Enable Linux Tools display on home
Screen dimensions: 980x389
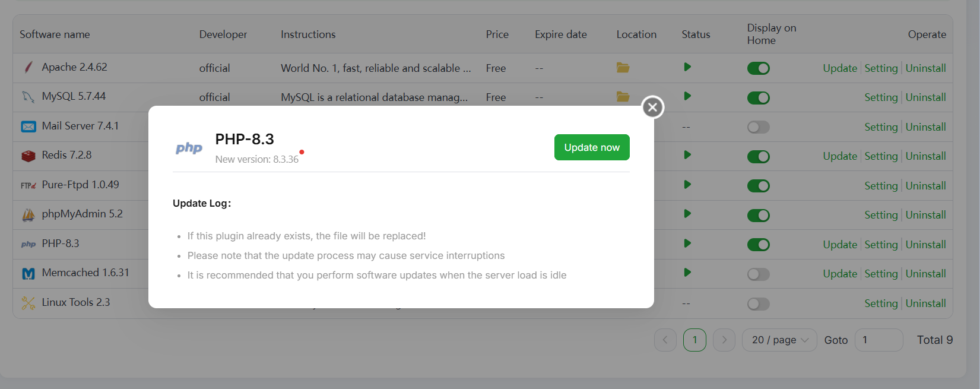tap(758, 303)
